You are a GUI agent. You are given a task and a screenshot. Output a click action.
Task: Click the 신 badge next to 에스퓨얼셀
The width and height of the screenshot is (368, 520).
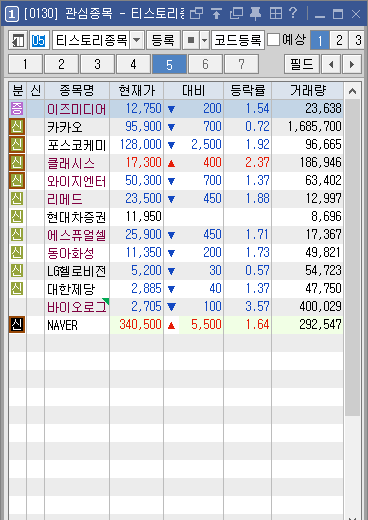(x=17, y=235)
